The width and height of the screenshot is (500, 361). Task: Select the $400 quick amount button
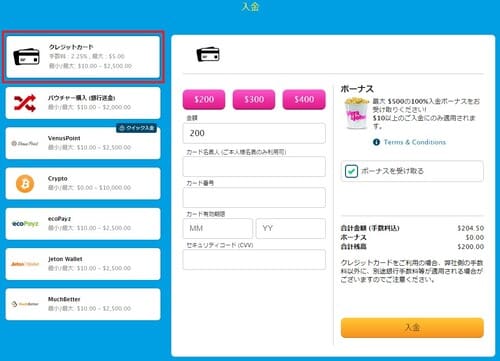click(x=304, y=99)
